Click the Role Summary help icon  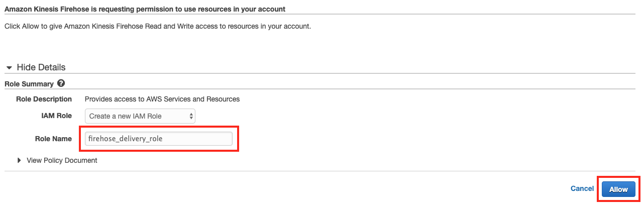click(x=61, y=83)
